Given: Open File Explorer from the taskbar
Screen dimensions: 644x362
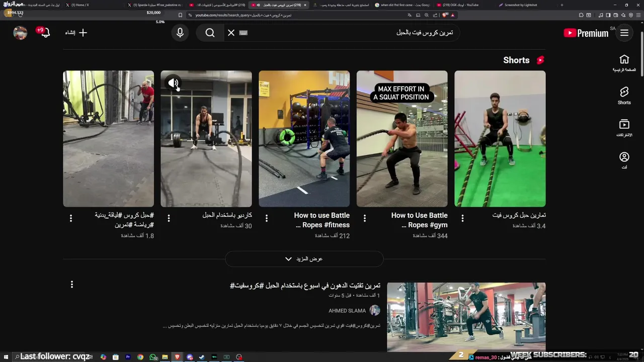Looking at the screenshot, I should pyautogui.click(x=165, y=357).
